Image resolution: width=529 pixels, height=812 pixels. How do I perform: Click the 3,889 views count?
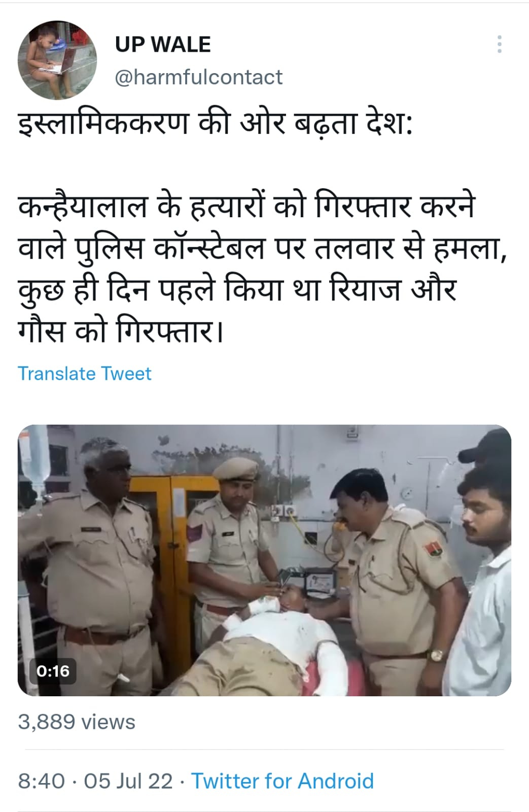pos(77,722)
